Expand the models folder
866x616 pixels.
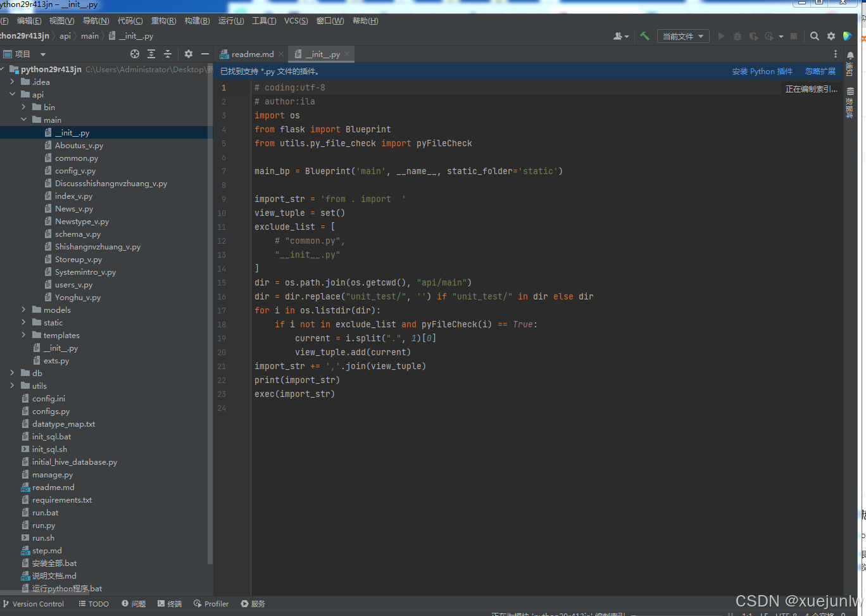point(23,310)
